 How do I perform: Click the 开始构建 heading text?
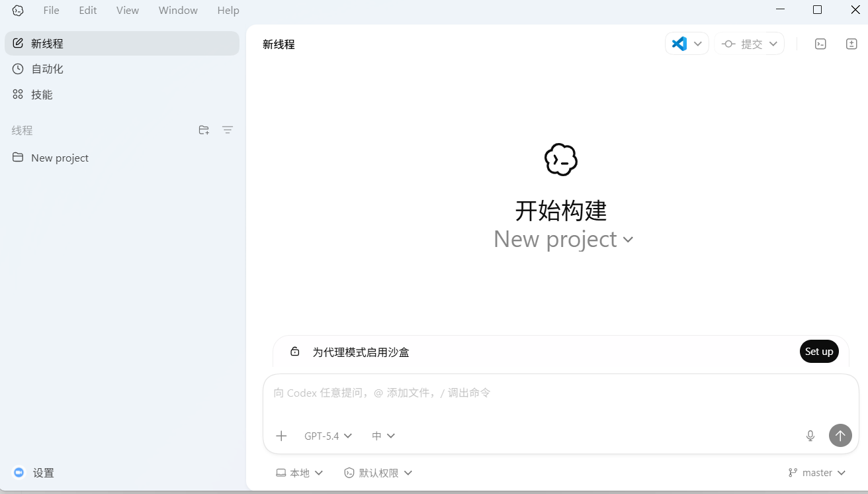(561, 211)
